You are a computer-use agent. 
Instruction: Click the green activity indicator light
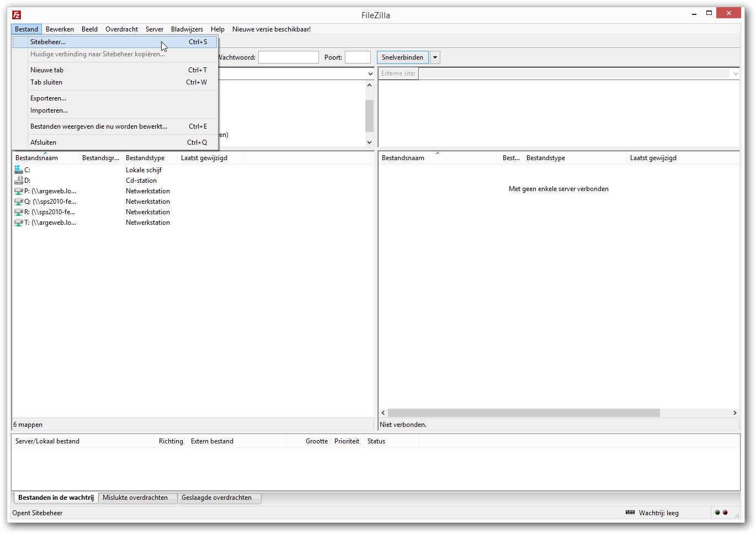click(x=717, y=512)
